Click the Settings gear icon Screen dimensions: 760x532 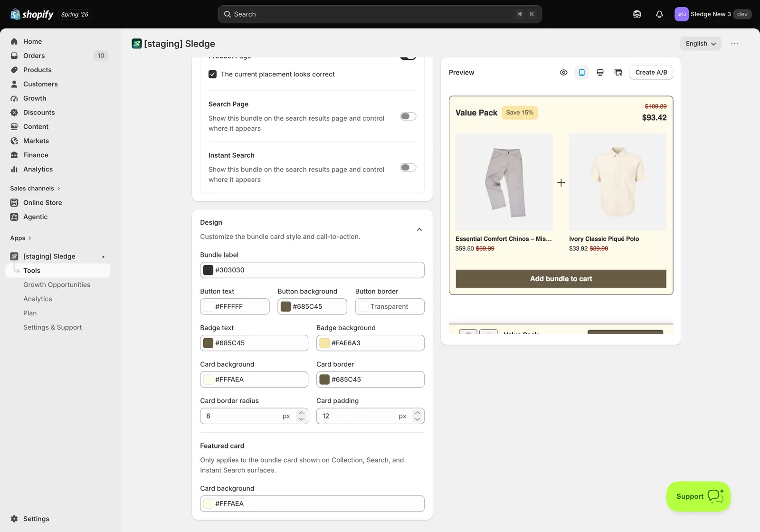(14, 519)
